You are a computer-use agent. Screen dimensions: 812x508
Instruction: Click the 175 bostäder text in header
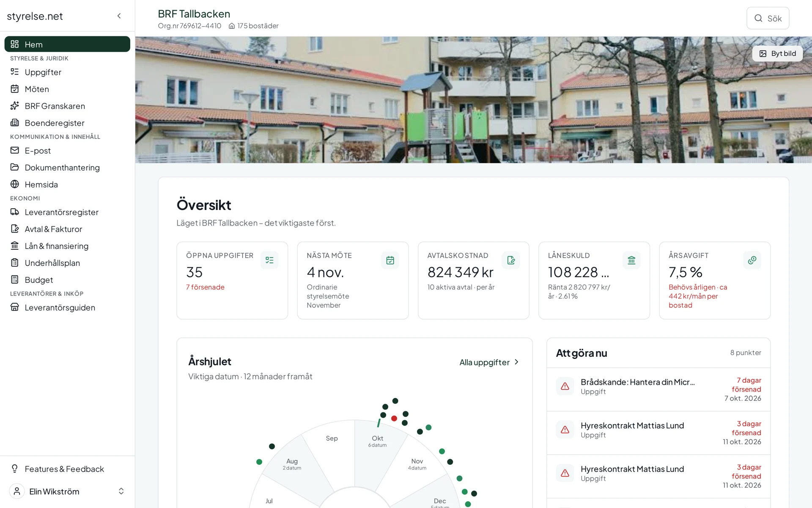[258, 26]
